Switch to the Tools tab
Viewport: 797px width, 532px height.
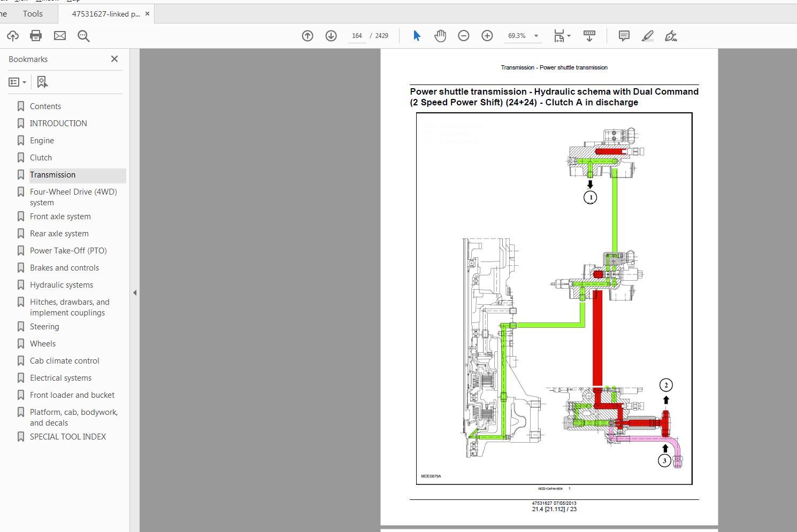coord(33,14)
